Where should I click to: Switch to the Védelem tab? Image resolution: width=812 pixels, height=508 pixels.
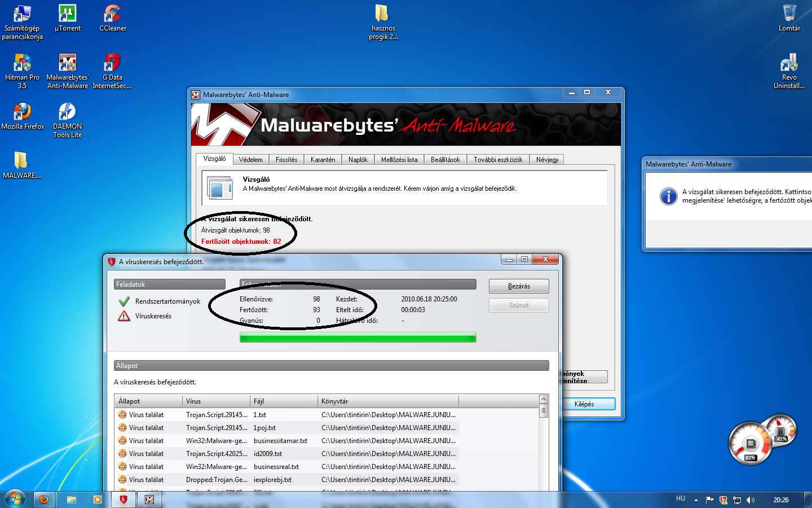click(250, 160)
